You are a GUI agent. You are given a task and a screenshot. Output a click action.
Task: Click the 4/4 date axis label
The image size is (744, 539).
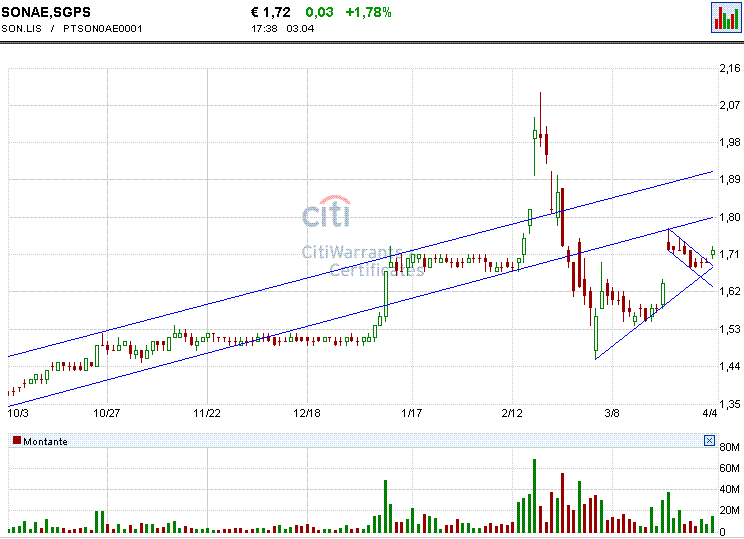coord(710,413)
